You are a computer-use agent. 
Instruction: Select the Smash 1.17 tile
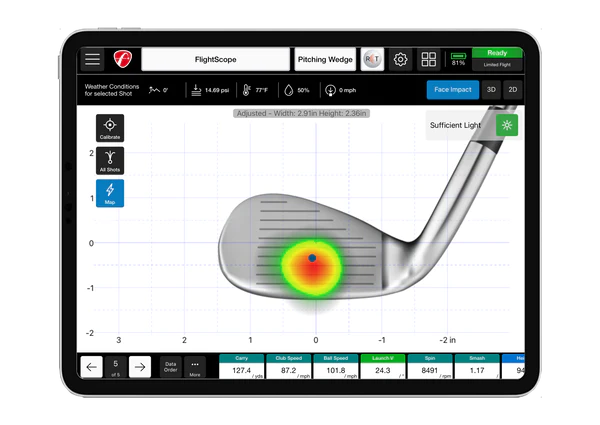pyautogui.click(x=477, y=366)
